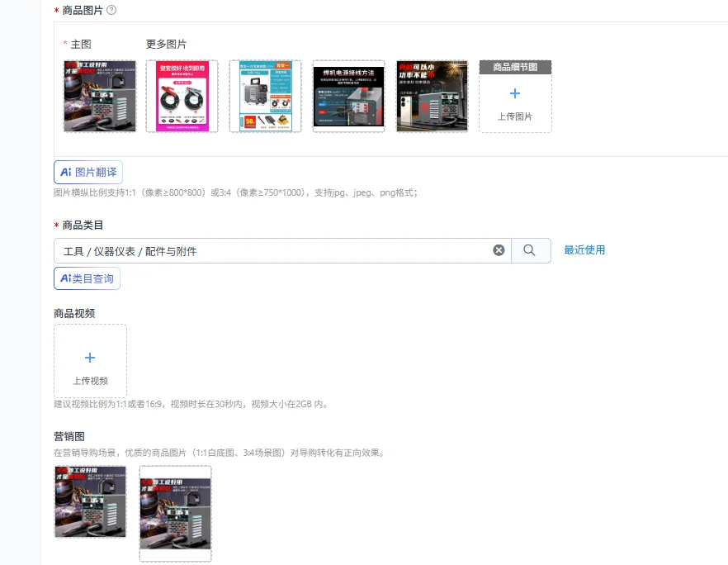Click the 商品视频 section heading
This screenshot has height=565, width=728.
click(x=74, y=314)
